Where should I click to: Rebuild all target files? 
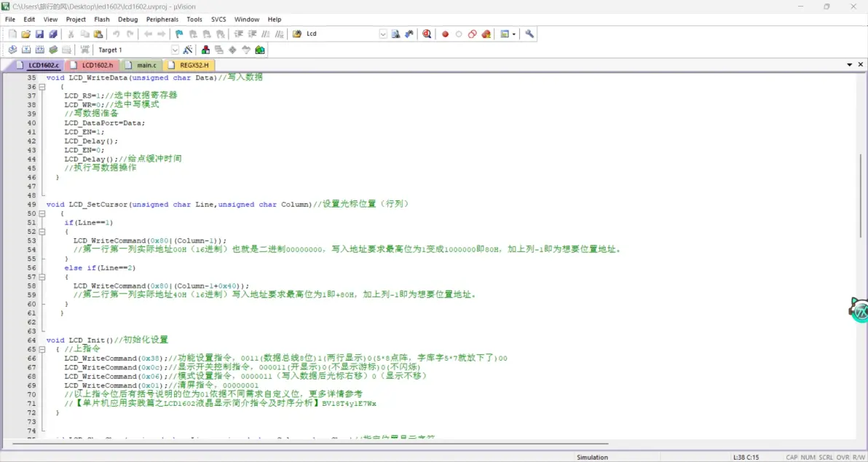[x=39, y=50]
